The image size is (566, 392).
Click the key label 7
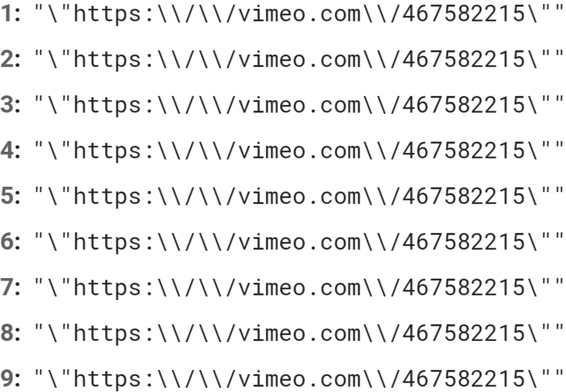coord(11,287)
